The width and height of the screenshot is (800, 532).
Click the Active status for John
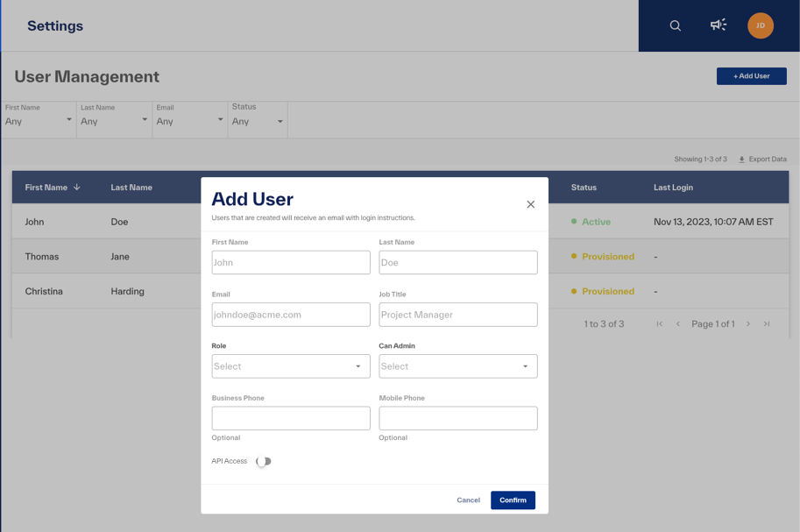click(591, 222)
